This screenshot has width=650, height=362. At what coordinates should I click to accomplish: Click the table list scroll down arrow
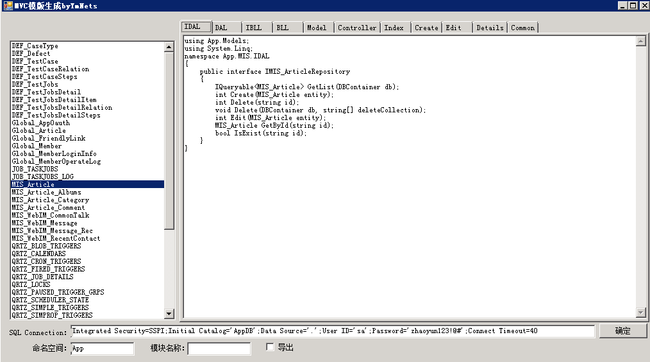[x=169, y=314]
